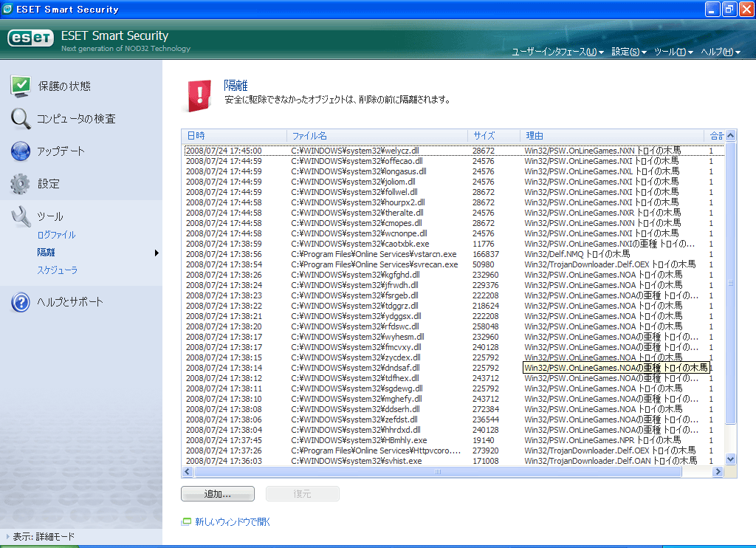Select the joliom.dll file entry
The width and height of the screenshot is (756, 548).
pyautogui.click(x=353, y=182)
